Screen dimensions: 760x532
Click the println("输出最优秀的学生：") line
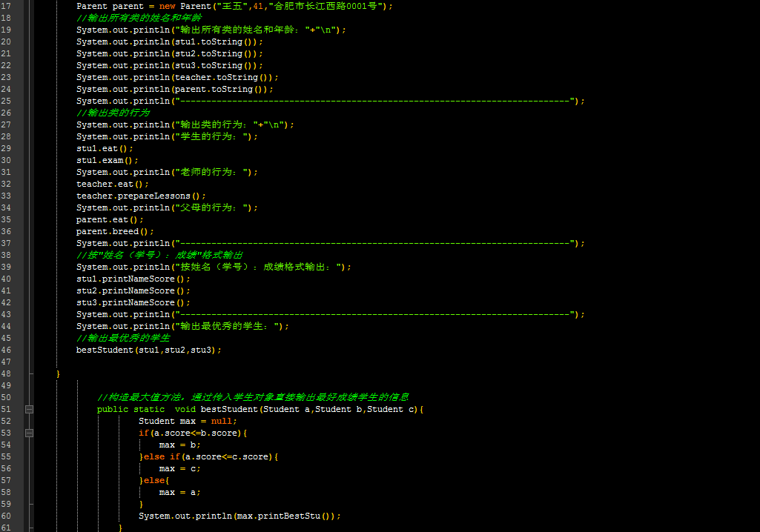[x=182, y=327]
